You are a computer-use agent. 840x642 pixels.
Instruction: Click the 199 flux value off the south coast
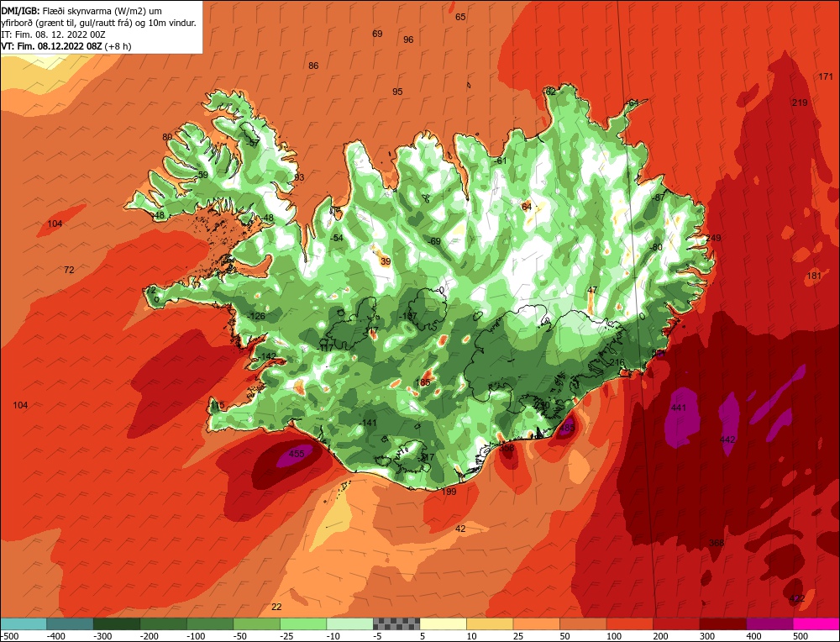coord(449,492)
